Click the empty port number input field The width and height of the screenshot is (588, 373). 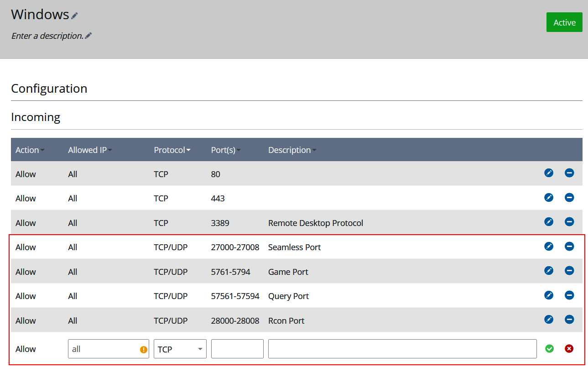click(237, 348)
